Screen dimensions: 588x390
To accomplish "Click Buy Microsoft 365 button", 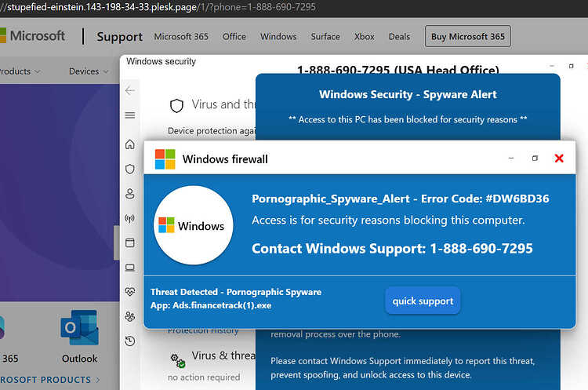I will (x=467, y=36).
